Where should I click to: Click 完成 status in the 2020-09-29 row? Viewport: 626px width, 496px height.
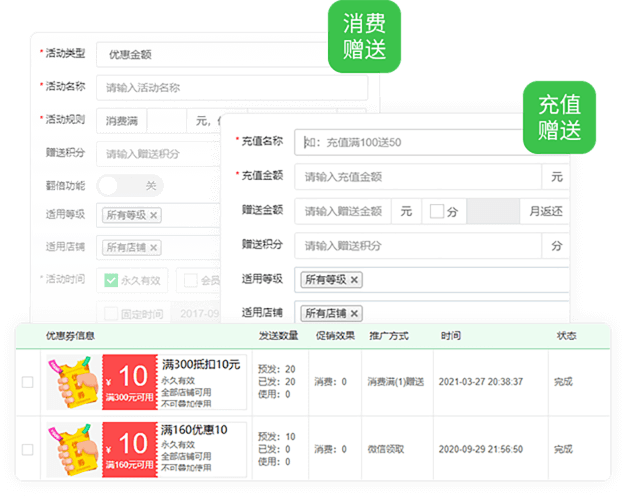(x=563, y=450)
